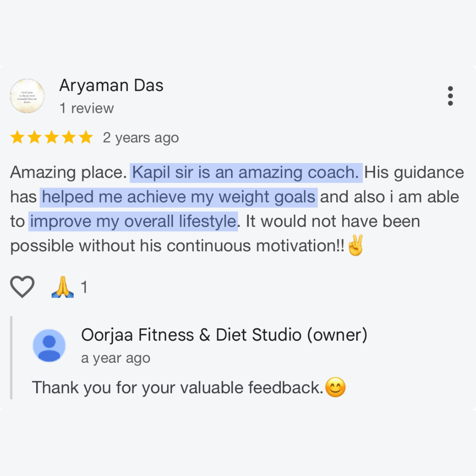Click the '2 years ago' timestamp

[x=141, y=138]
